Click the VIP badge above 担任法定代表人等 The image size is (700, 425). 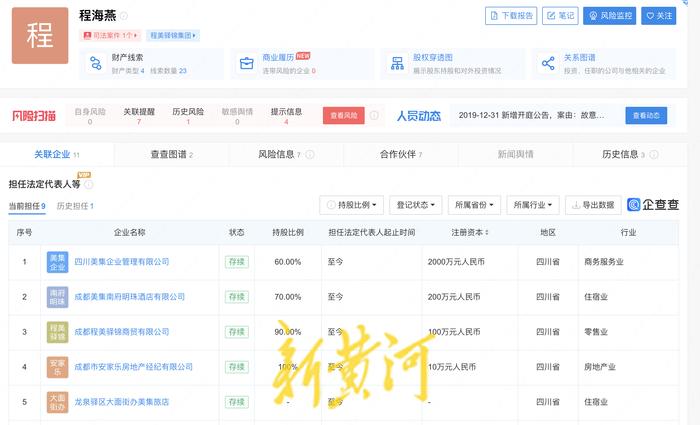(x=84, y=175)
